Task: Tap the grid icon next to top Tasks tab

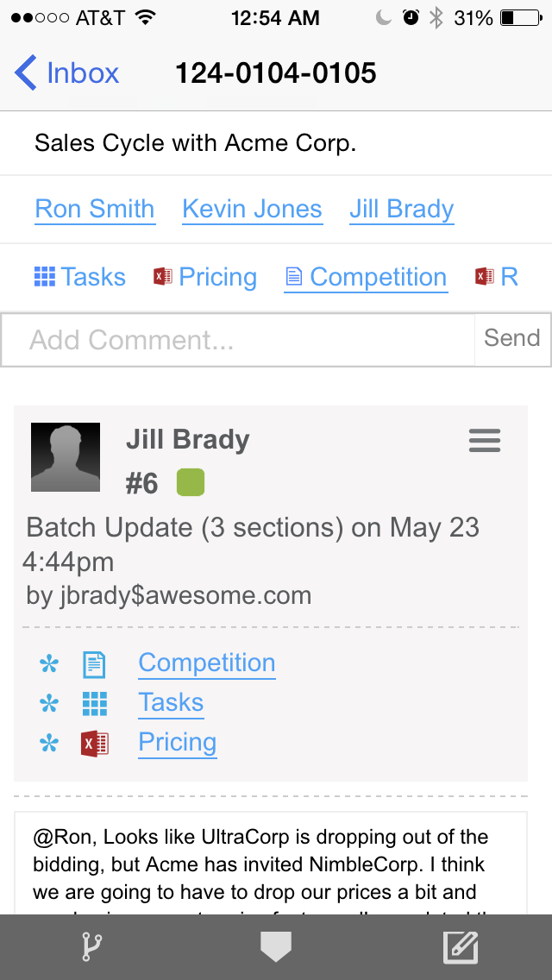Action: 44,277
